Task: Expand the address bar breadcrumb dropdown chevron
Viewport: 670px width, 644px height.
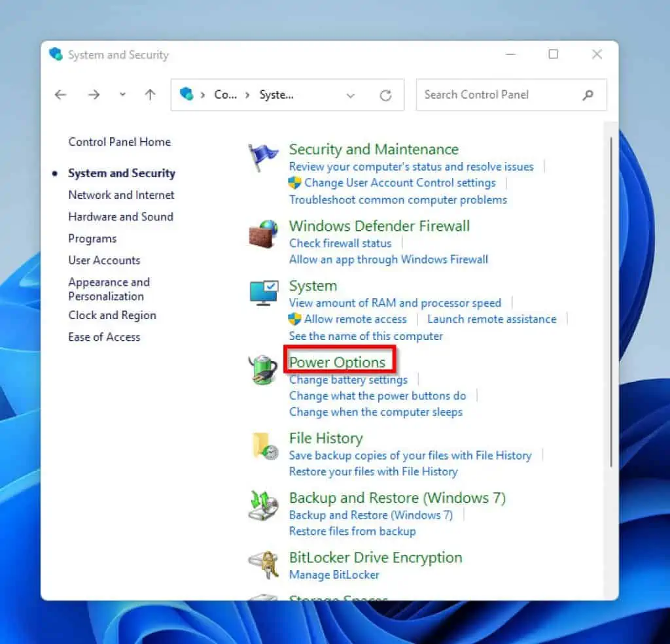Action: [x=351, y=95]
